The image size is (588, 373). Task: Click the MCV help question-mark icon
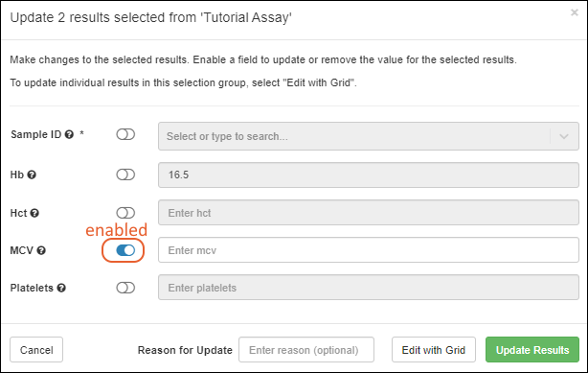coord(41,250)
